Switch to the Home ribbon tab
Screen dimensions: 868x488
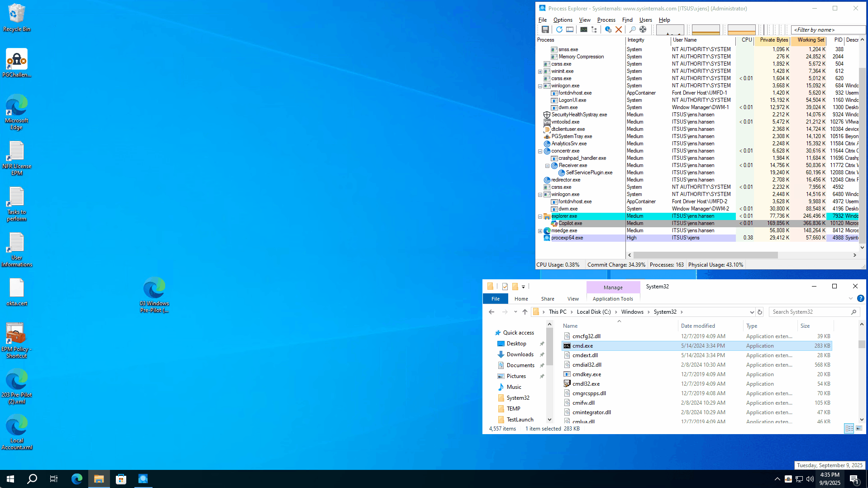pyautogui.click(x=521, y=299)
